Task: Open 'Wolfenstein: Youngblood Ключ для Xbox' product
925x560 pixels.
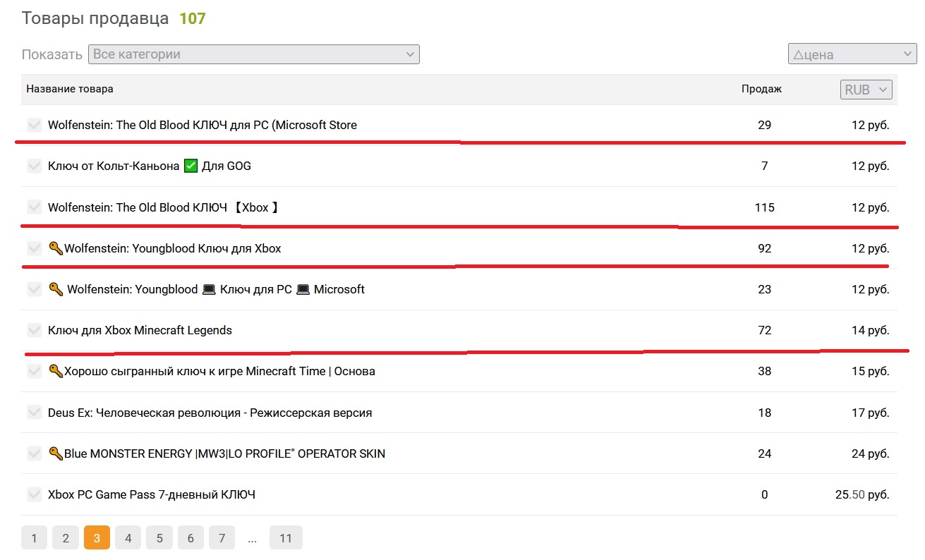Action: click(x=173, y=248)
